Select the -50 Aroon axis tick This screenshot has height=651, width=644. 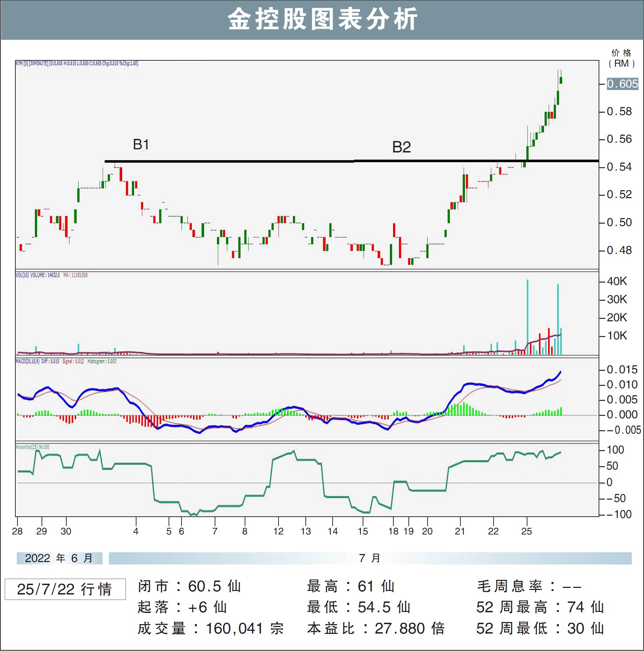[x=616, y=498]
